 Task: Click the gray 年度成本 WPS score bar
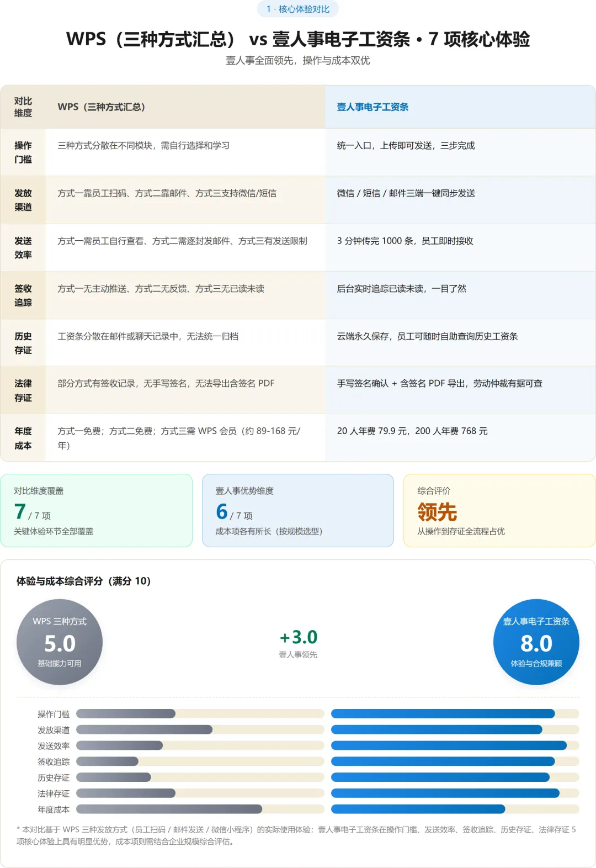169,809
